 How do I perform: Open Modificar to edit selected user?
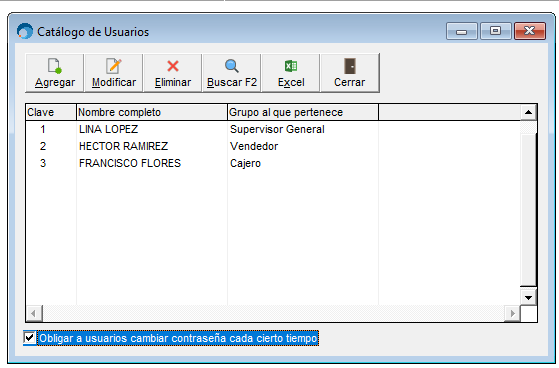(x=114, y=73)
